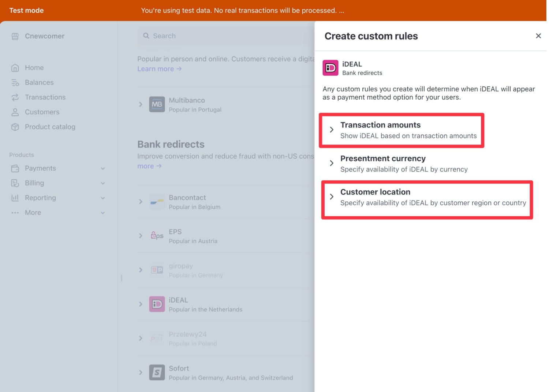The image size is (549, 392).
Task: Follow the Learn more link
Action: pyautogui.click(x=159, y=69)
